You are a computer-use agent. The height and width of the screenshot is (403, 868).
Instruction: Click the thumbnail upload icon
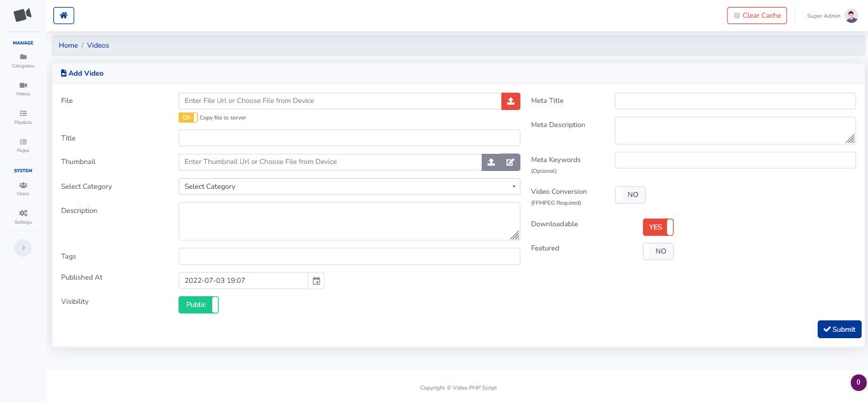[491, 162]
